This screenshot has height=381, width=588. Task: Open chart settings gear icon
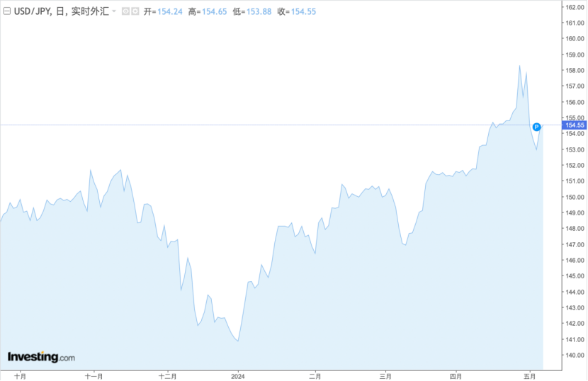click(135, 11)
